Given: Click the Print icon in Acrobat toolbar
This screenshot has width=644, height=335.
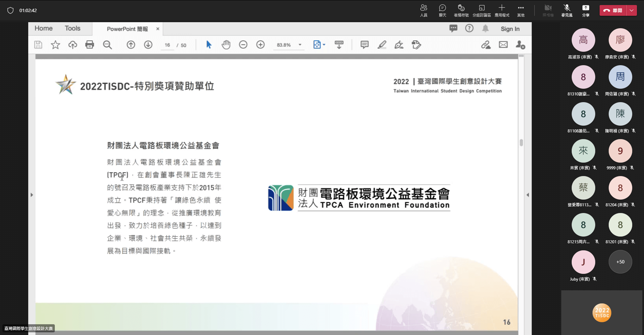Looking at the screenshot, I should pos(89,45).
